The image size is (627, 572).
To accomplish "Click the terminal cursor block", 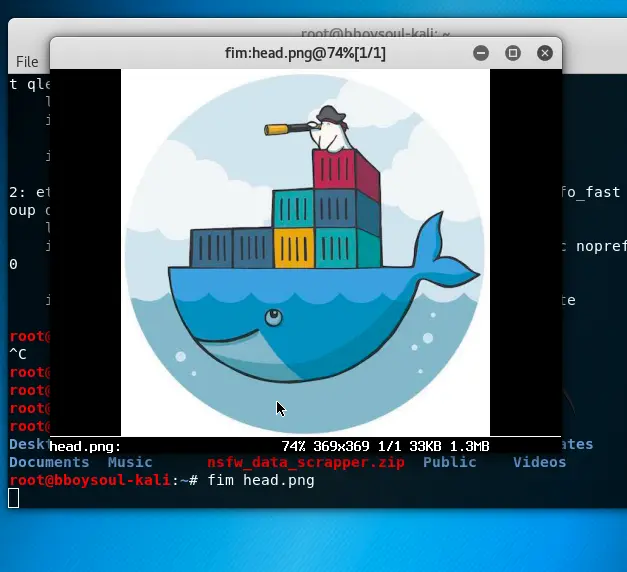I will [14, 498].
